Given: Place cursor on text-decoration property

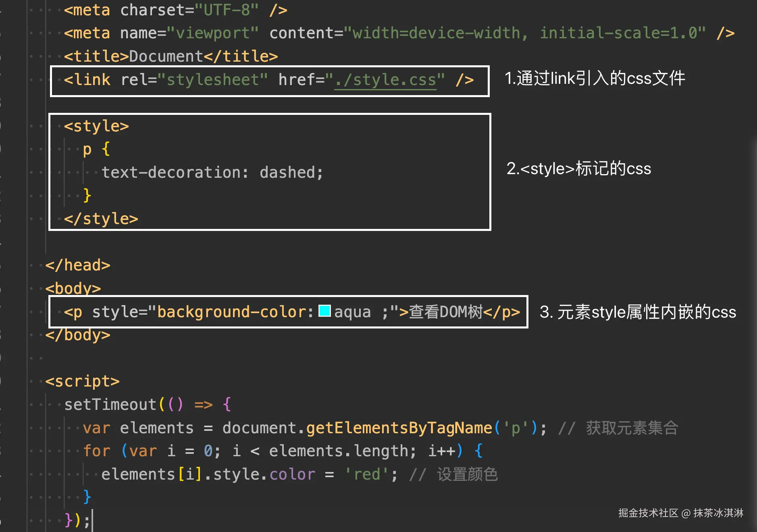Looking at the screenshot, I should tap(175, 172).
